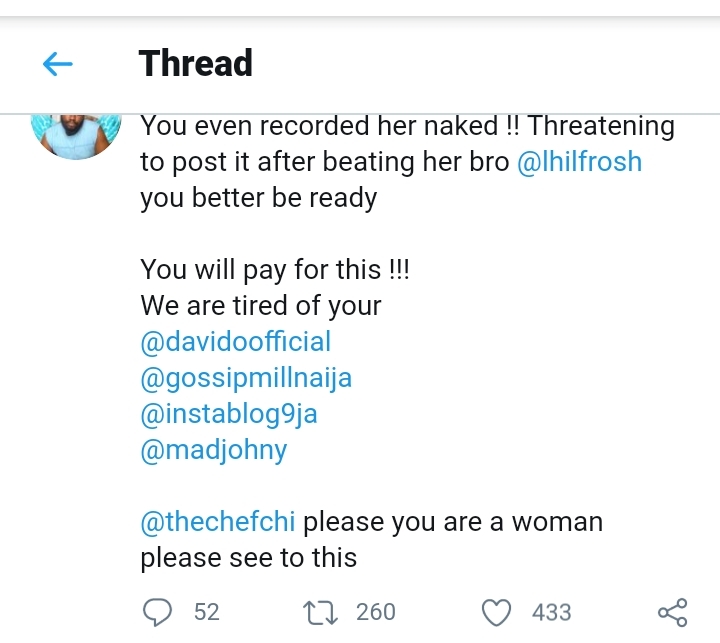Go to the @instablog9ja handle
The width and height of the screenshot is (720, 643).
tap(235, 414)
